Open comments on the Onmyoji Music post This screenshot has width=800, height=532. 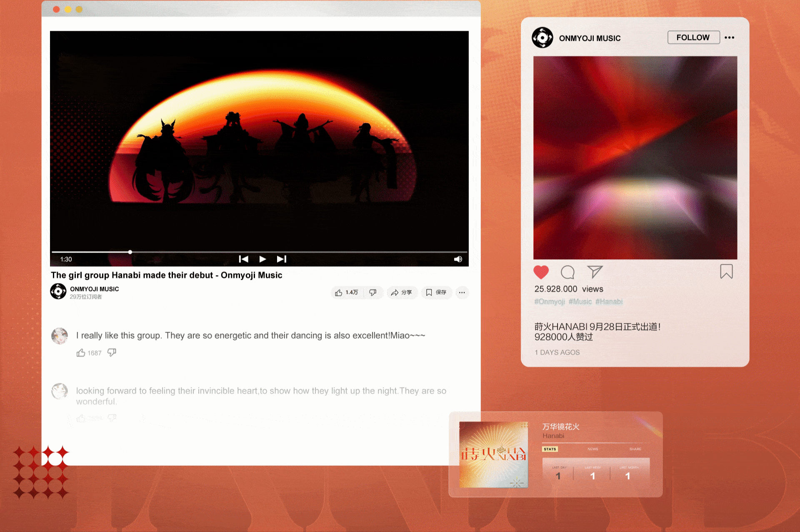[x=567, y=272]
